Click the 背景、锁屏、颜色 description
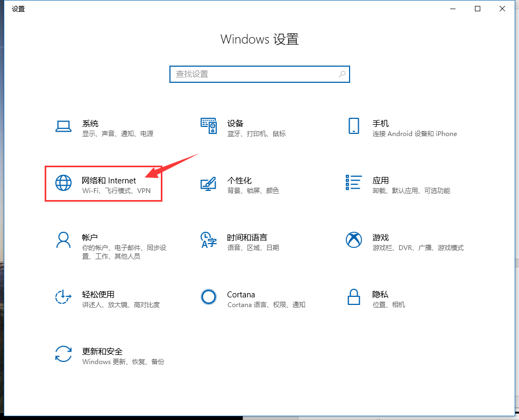 (x=253, y=190)
